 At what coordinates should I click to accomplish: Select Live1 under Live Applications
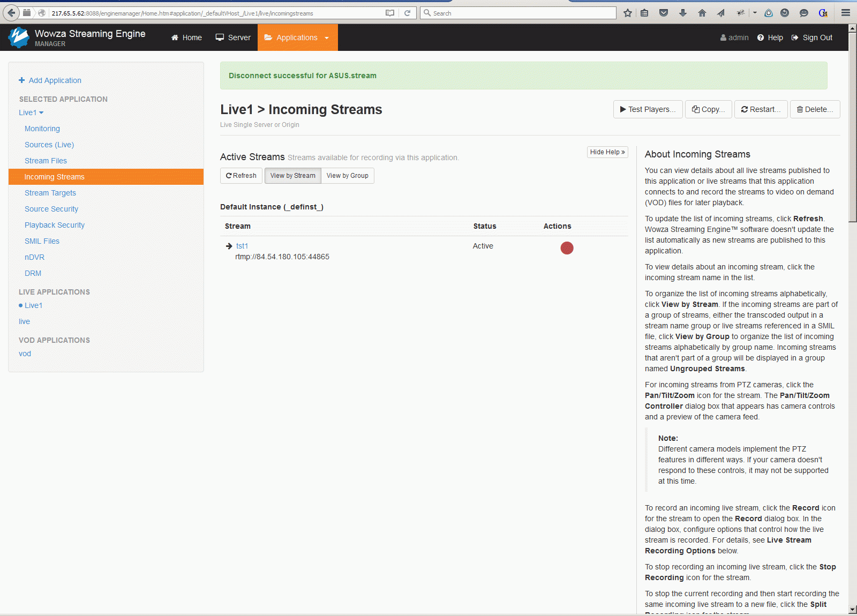click(x=33, y=305)
